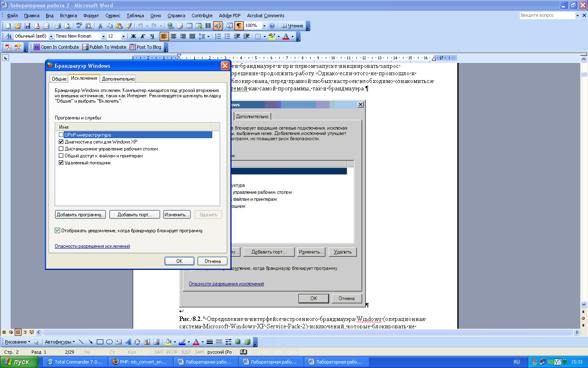Apply bold formatting (Ж)

[x=133, y=36]
